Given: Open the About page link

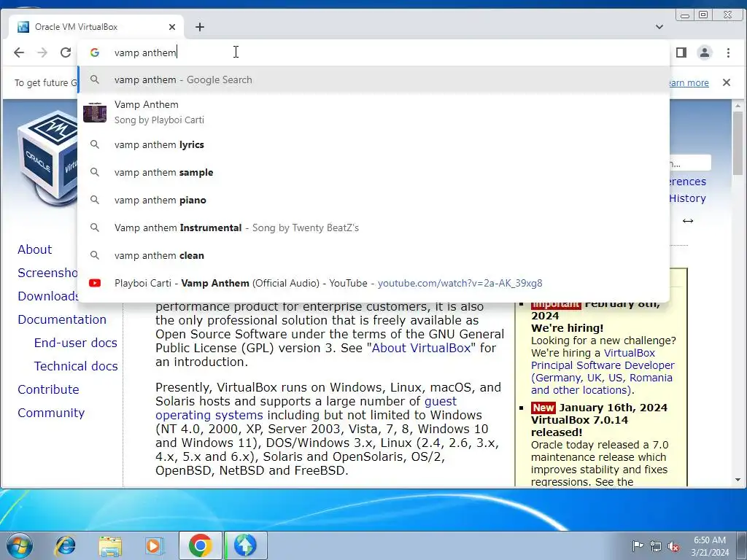Looking at the screenshot, I should tap(35, 249).
